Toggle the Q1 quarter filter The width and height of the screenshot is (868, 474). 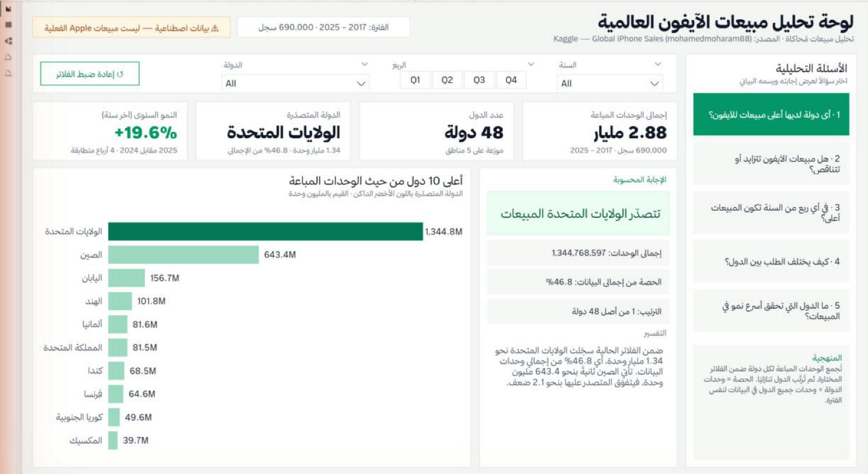pos(415,80)
